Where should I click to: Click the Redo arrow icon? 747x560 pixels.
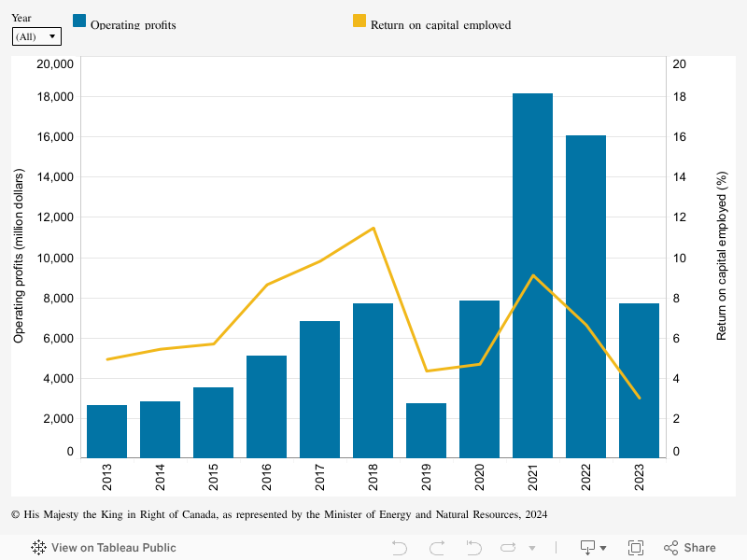[436, 548]
